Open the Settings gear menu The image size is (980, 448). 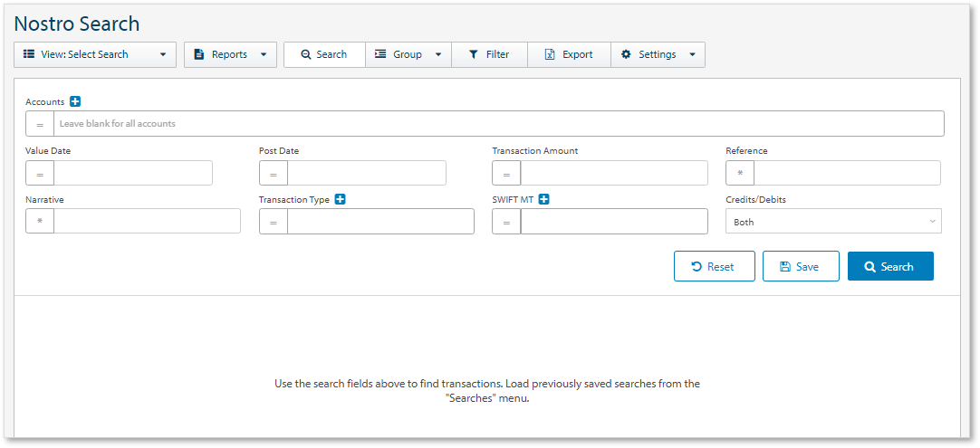click(x=658, y=54)
